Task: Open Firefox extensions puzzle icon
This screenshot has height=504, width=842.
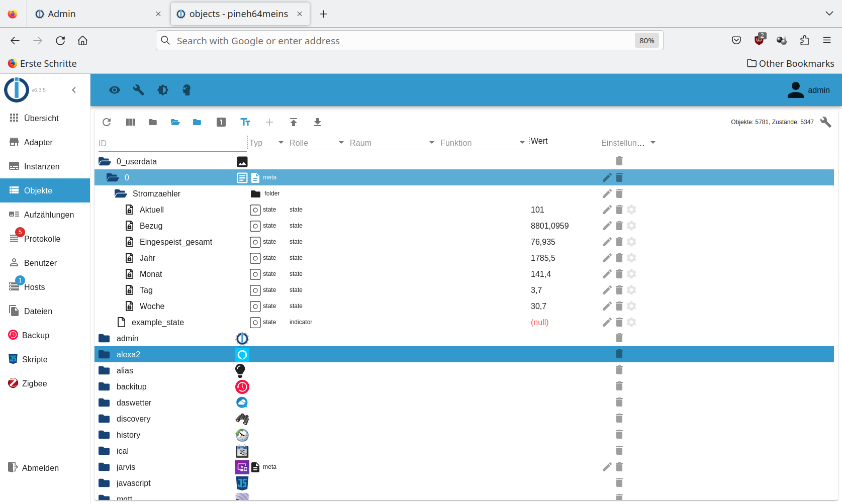Action: pyautogui.click(x=804, y=41)
